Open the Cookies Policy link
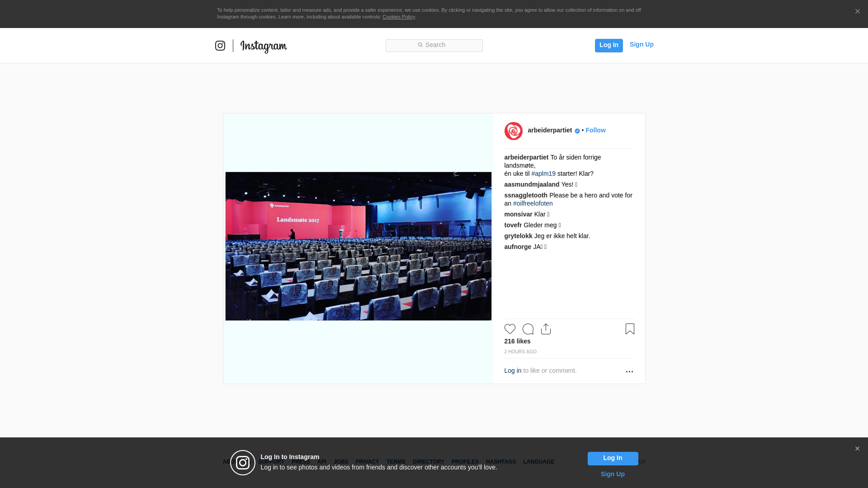 [398, 17]
